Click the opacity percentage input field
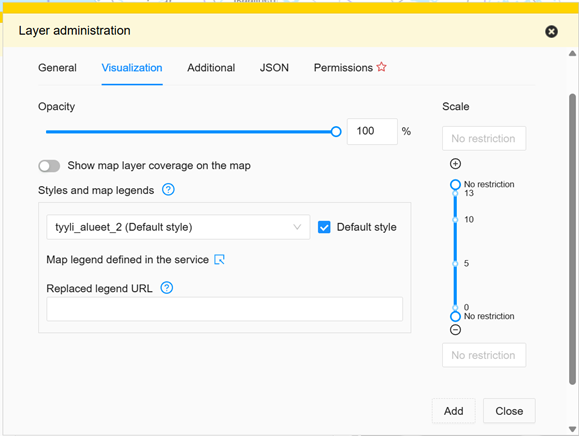The image size is (579, 436). pos(372,131)
